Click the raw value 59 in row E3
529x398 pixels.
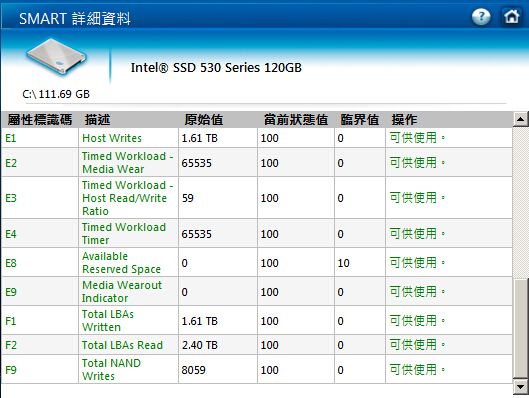(188, 198)
